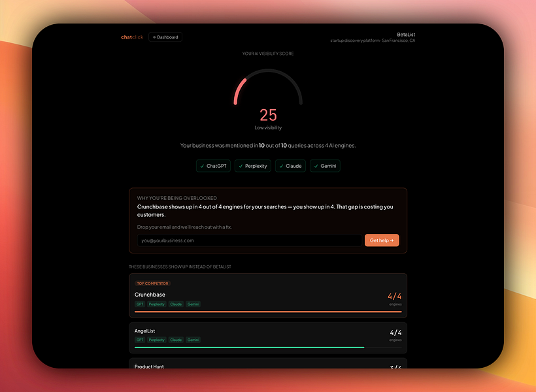The height and width of the screenshot is (392, 536).
Task: Click the AngelList 4/4 engines score
Action: [395, 335]
